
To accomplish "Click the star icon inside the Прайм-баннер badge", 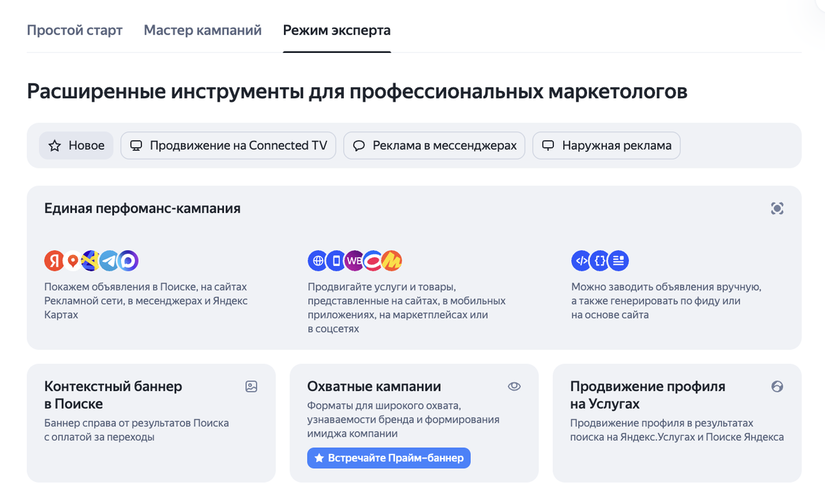I will (319, 458).
